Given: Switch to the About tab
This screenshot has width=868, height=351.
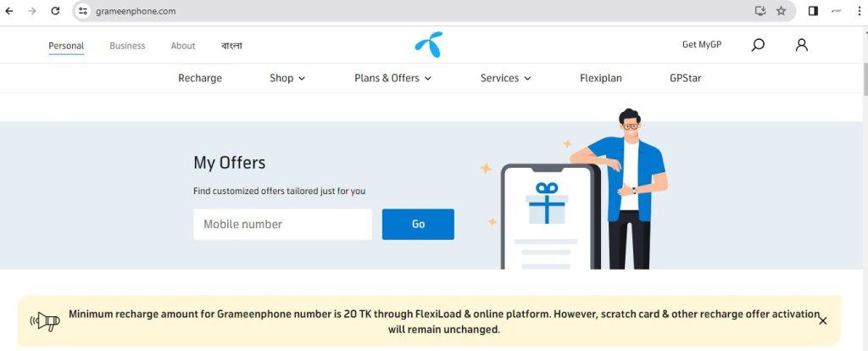Looking at the screenshot, I should [x=183, y=46].
